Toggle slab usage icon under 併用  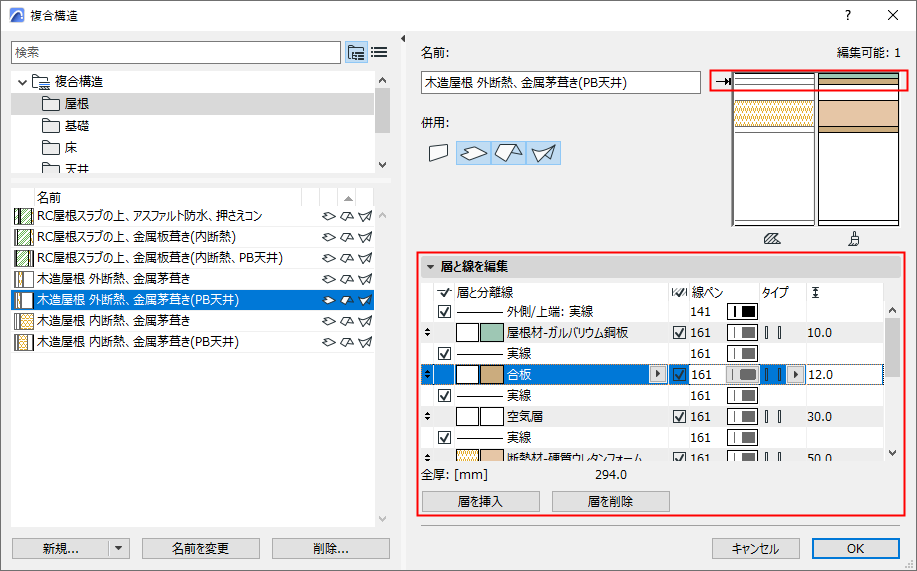coord(473,153)
